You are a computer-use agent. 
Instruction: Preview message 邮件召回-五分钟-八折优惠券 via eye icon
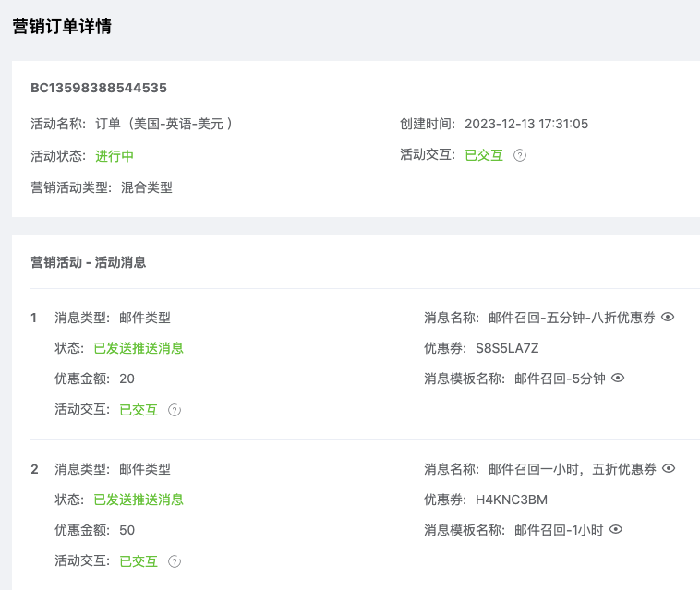pyautogui.click(x=669, y=318)
